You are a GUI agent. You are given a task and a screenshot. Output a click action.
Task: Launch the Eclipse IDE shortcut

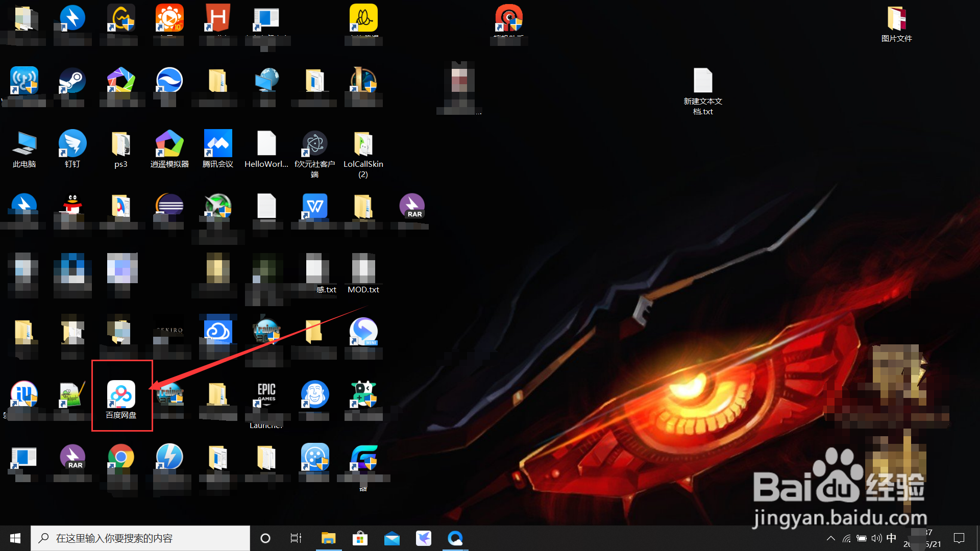click(x=169, y=206)
